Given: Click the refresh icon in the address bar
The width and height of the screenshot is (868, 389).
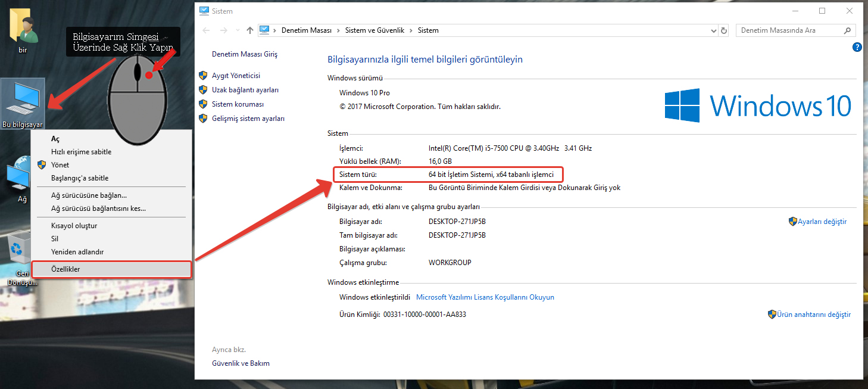Looking at the screenshot, I should click(725, 30).
